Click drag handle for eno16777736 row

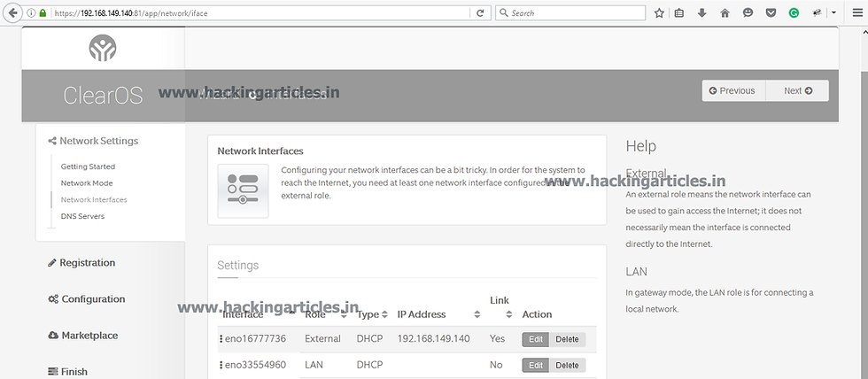[221, 338]
